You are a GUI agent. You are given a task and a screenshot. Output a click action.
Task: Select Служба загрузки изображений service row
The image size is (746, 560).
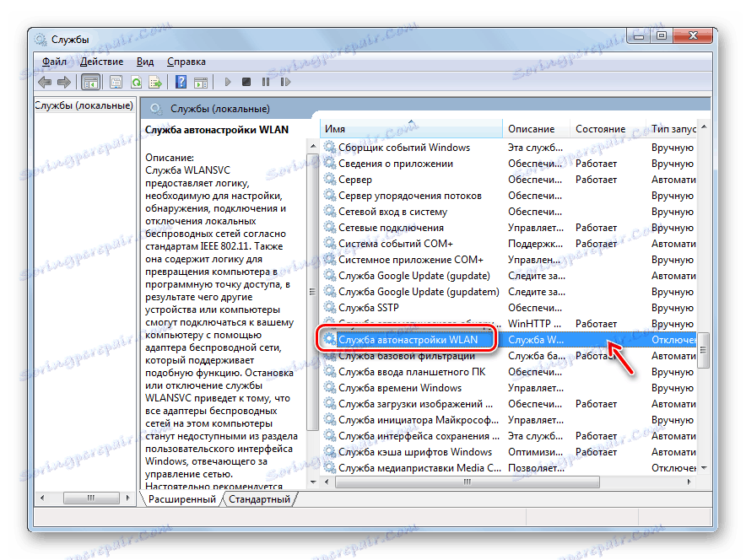click(509, 404)
